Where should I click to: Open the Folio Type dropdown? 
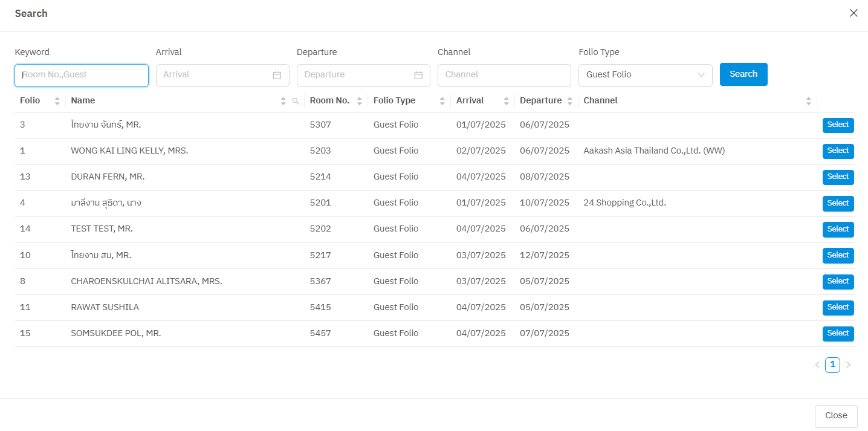tap(645, 75)
